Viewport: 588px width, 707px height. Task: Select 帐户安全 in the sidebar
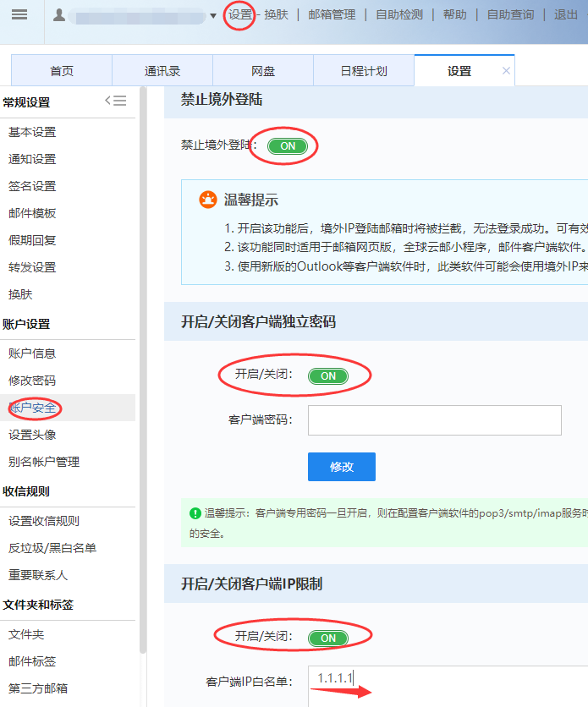(33, 408)
